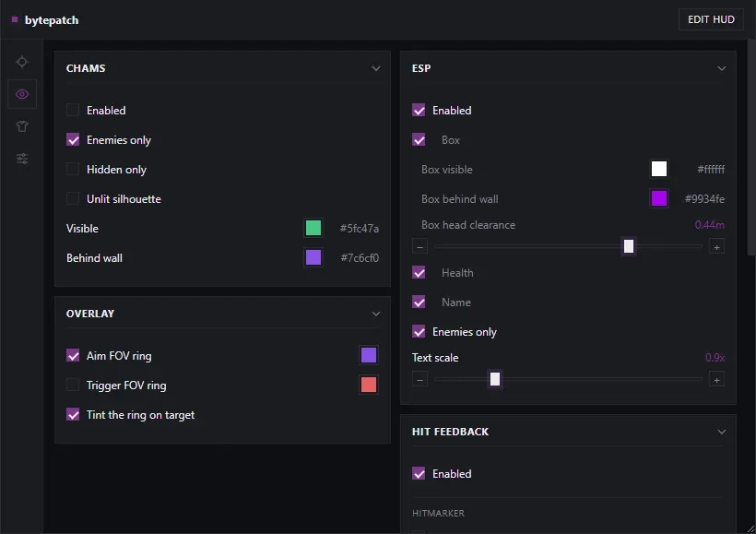Click the Text scale label
The width and height of the screenshot is (756, 534).
tap(435, 358)
